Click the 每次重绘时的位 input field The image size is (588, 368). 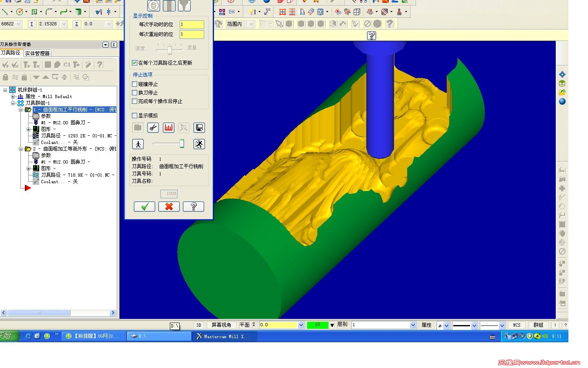click(x=192, y=34)
